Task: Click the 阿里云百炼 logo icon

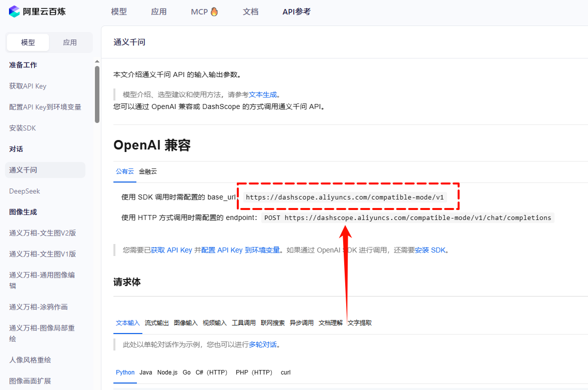Action: tap(14, 11)
